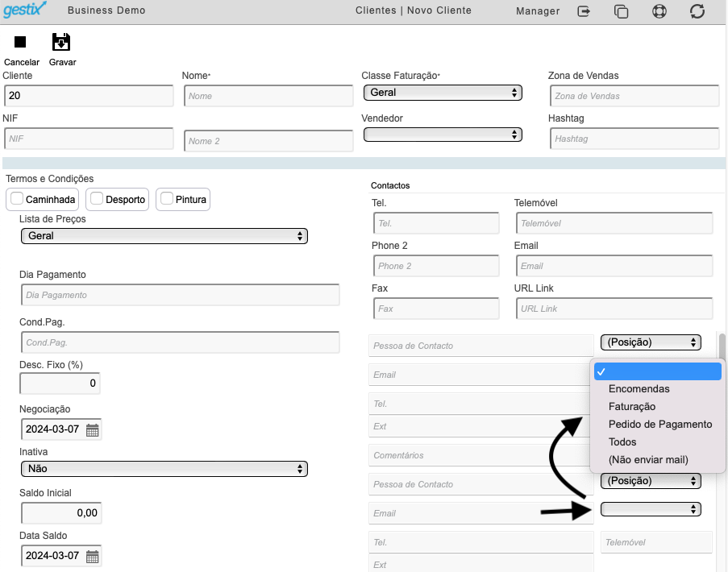728x572 pixels.
Task: Open the Lista de Preços dropdown
Action: click(164, 236)
